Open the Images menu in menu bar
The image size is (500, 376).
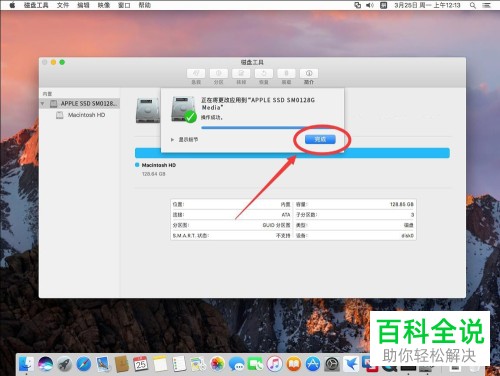tap(104, 5)
